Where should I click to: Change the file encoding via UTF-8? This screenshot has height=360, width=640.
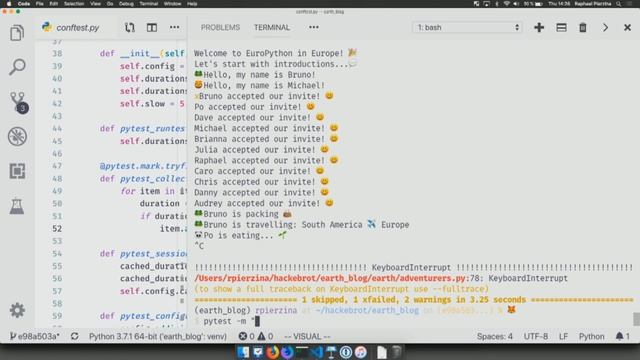(x=536, y=336)
